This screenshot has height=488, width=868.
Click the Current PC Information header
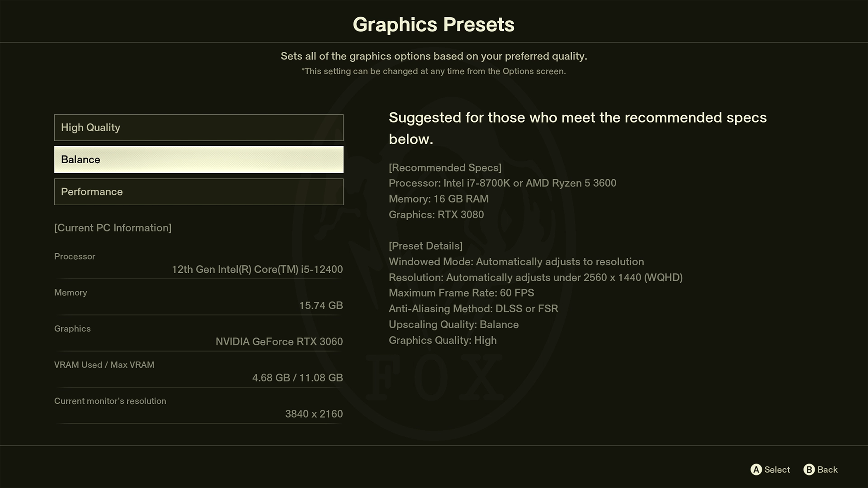(x=113, y=228)
